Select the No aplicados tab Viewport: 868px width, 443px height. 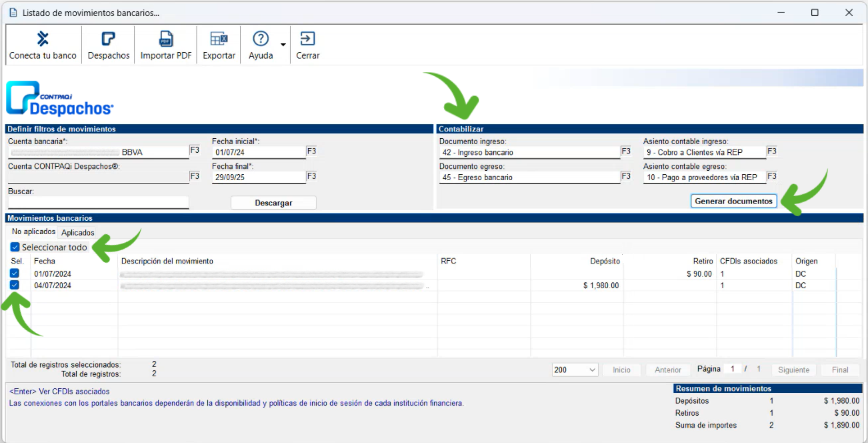tap(33, 232)
